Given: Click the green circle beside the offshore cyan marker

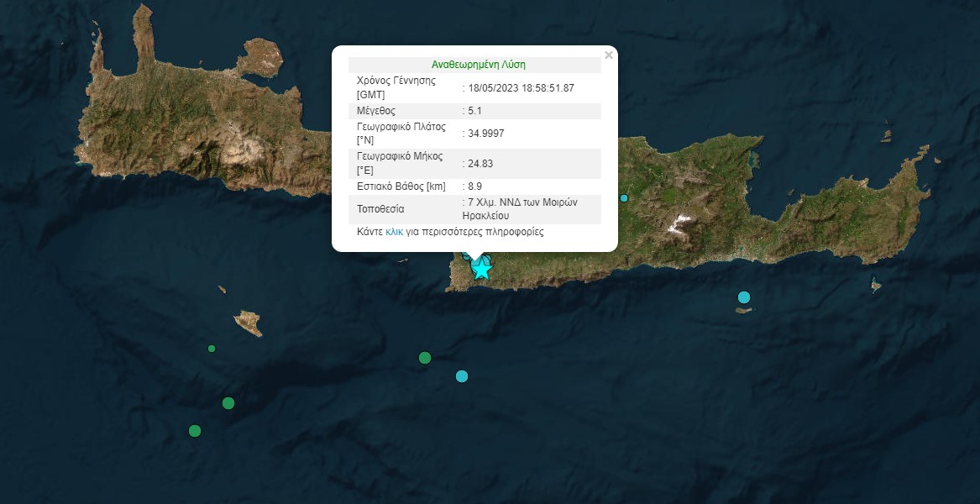Looking at the screenshot, I should [x=425, y=358].
